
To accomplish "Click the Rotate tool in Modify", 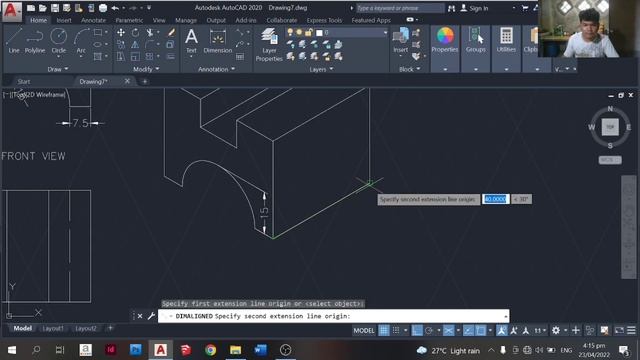I will [x=135, y=33].
